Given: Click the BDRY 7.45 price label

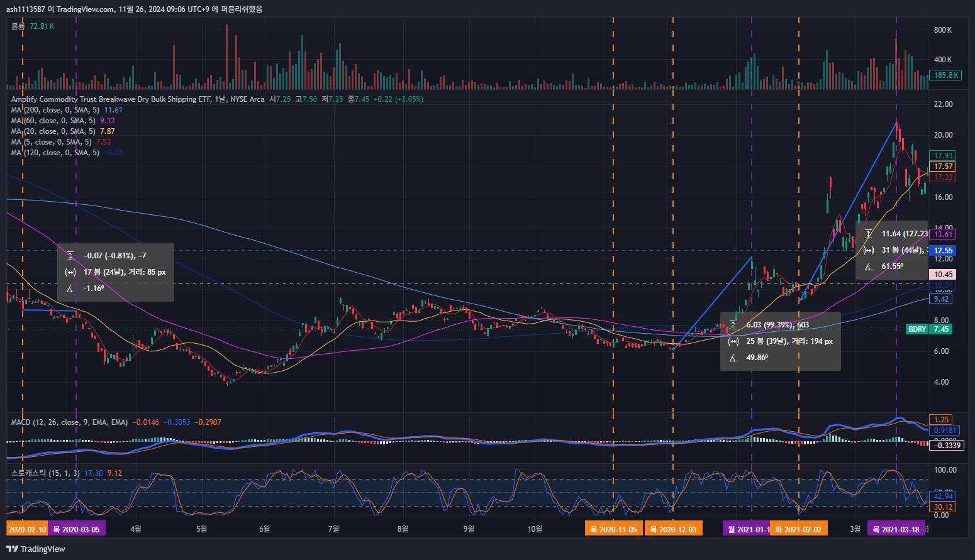Looking at the screenshot, I should tap(928, 329).
